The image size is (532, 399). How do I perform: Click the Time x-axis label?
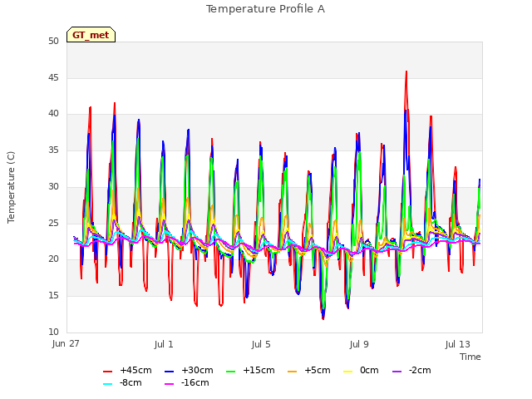coord(470,357)
